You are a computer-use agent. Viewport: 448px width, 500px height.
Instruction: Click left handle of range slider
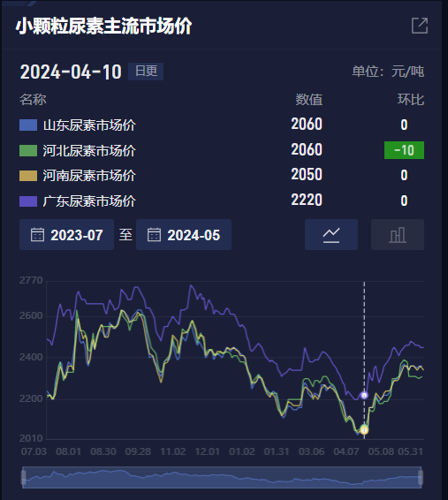[23, 477]
